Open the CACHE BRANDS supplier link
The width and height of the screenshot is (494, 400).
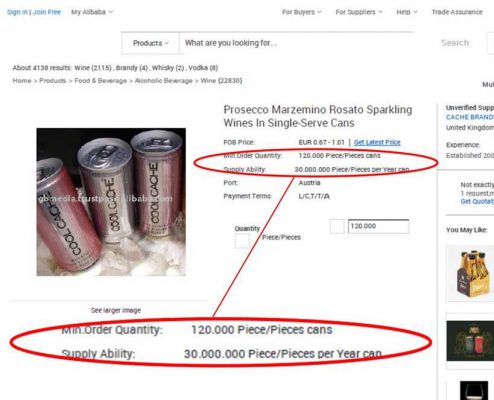(470, 117)
